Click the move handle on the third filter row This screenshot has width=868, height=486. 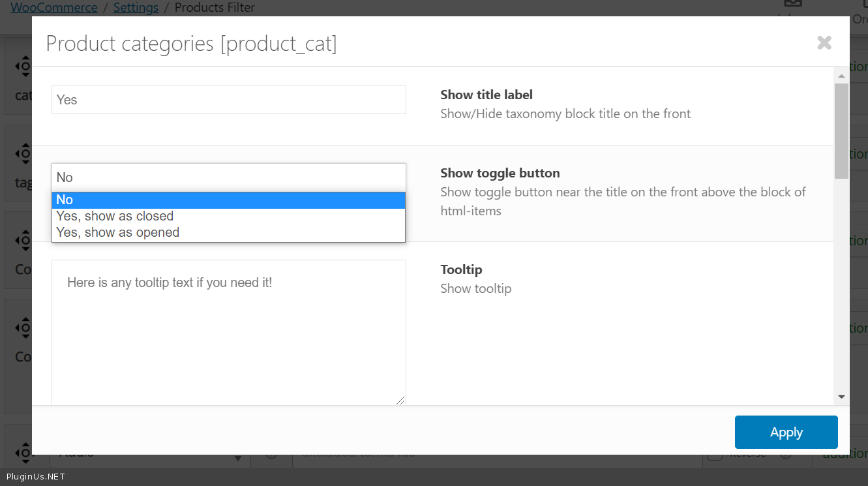pyautogui.click(x=23, y=241)
